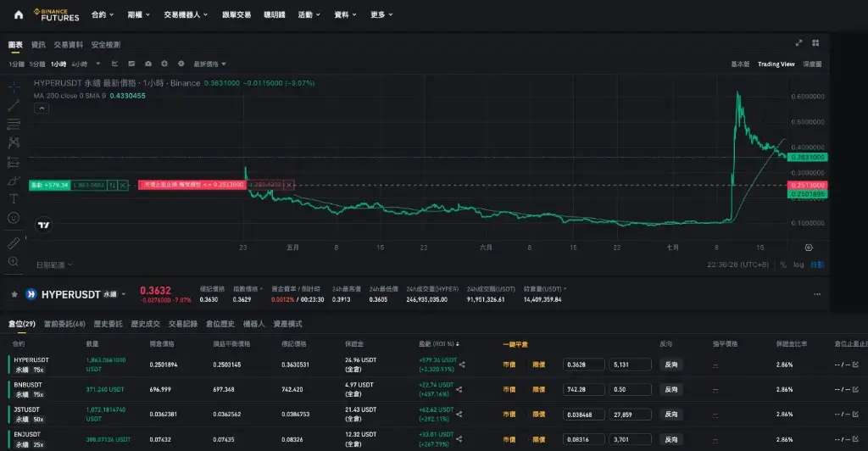
Task: Select the brush drawing tool
Action: [x=14, y=181]
